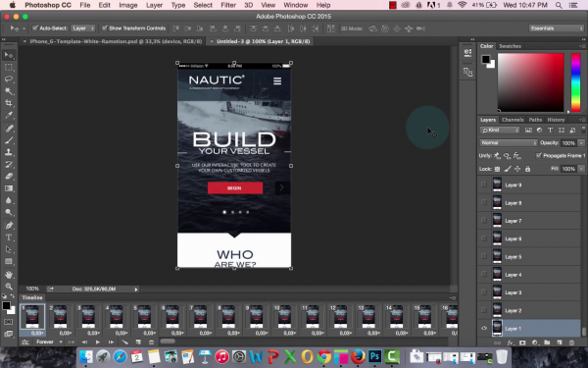Play the frame animation

coord(98,342)
